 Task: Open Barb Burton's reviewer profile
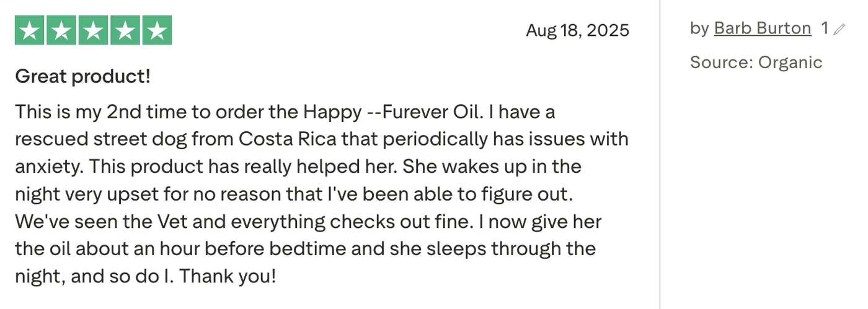coord(762,28)
